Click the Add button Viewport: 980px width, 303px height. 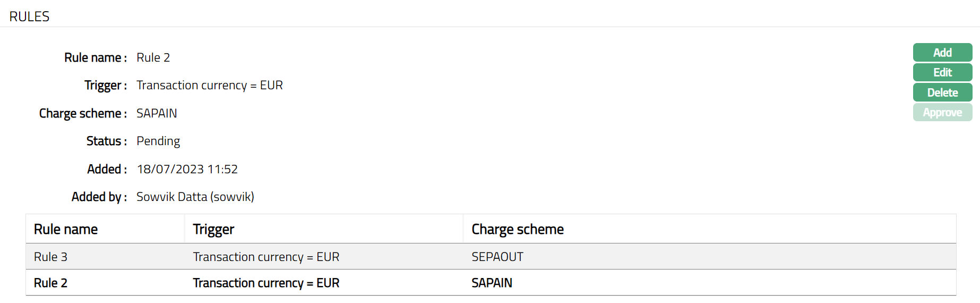coord(942,53)
